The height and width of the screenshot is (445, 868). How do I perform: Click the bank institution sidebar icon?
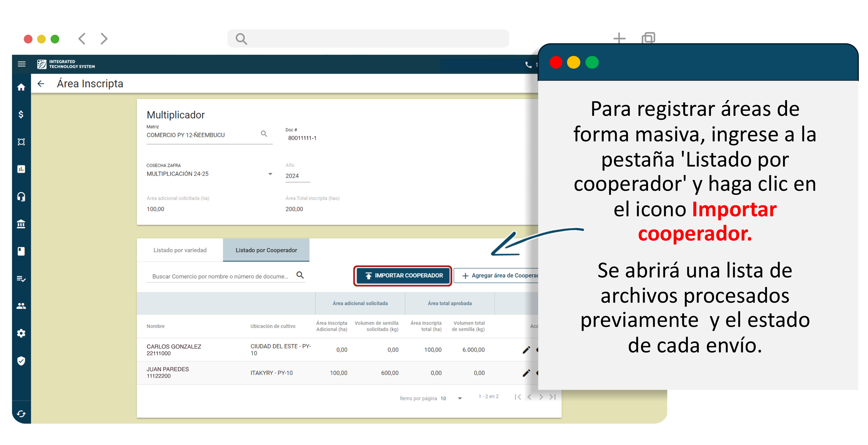coord(21,224)
